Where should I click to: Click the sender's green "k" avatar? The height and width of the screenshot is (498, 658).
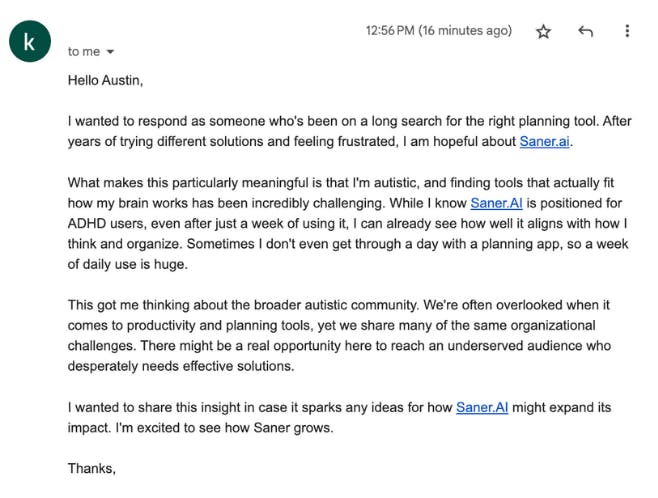click(29, 41)
